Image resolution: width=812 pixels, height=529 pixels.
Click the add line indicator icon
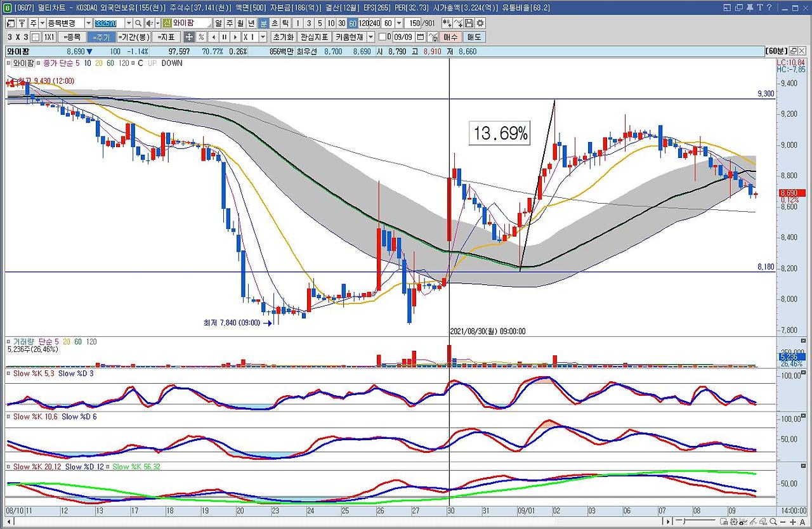pos(458,23)
